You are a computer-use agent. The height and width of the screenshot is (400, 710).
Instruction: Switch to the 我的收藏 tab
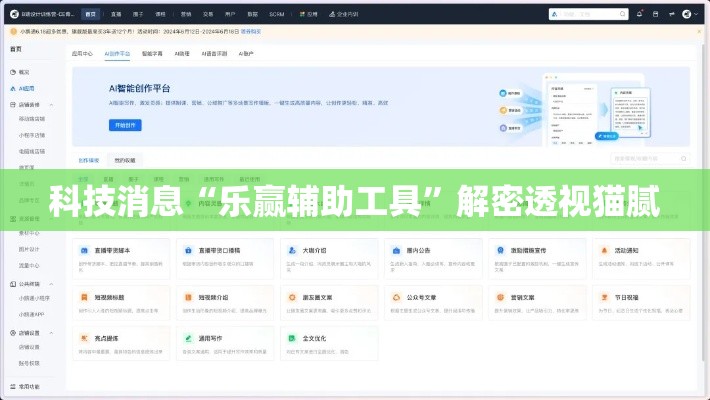[x=125, y=160]
